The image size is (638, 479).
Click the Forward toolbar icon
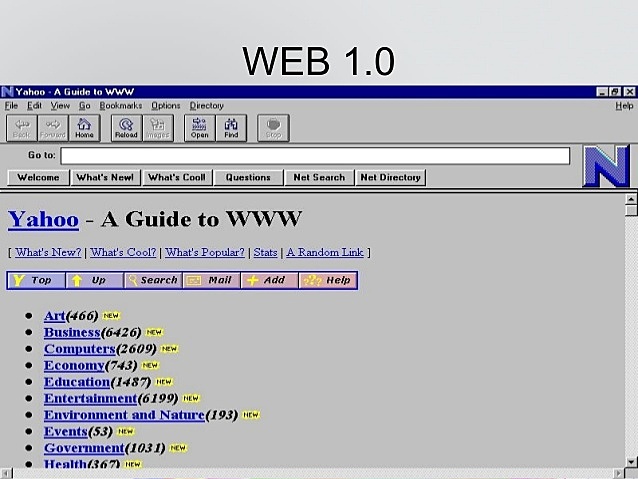pos(53,128)
